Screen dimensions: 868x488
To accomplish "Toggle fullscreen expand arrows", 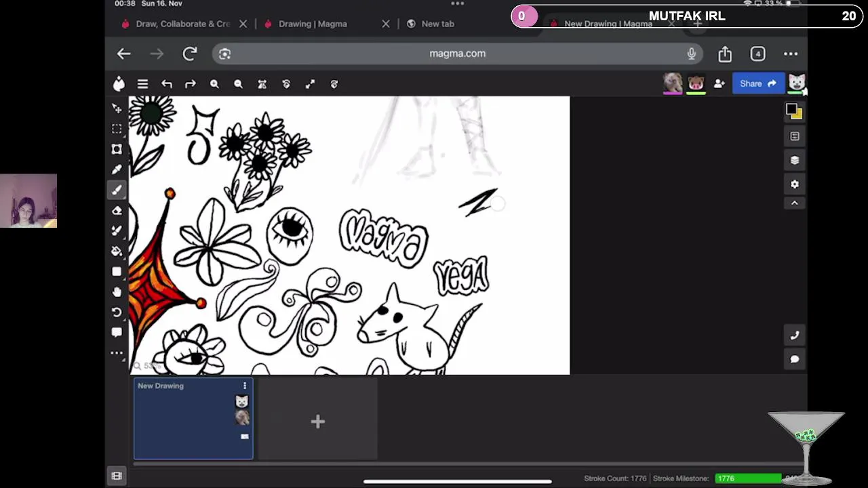I will 310,84.
